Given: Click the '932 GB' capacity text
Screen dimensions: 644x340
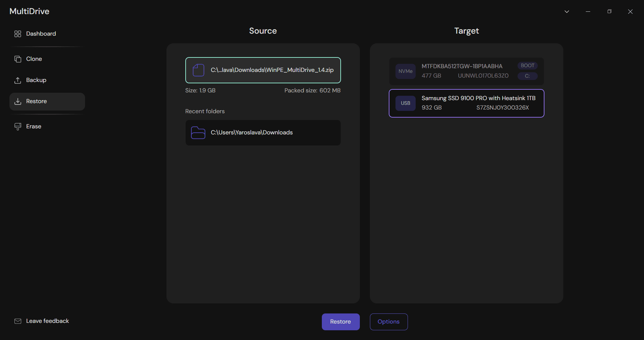Looking at the screenshot, I should click(432, 108).
